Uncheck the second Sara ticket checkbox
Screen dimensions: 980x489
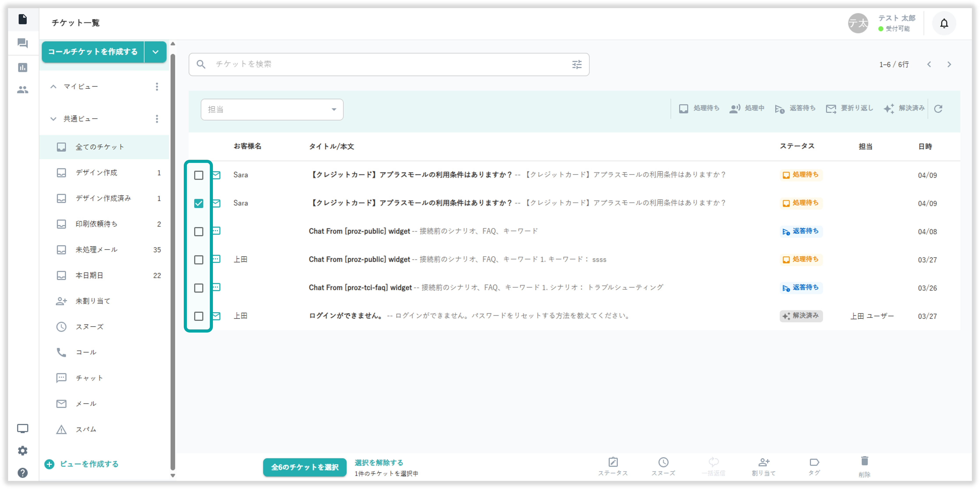[x=199, y=203]
